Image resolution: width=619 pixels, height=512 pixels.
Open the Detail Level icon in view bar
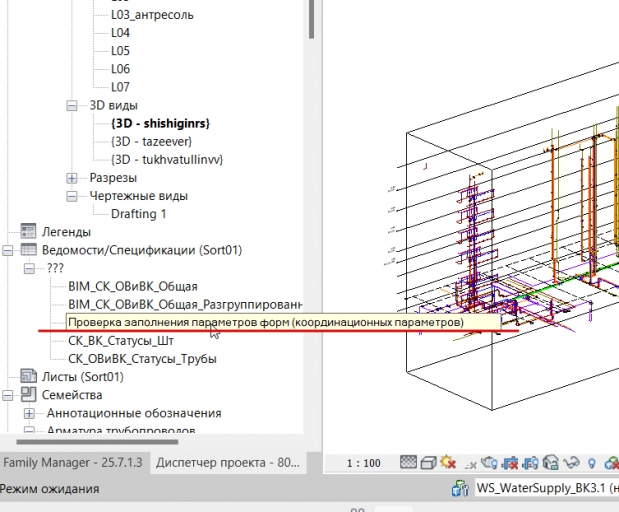408,462
